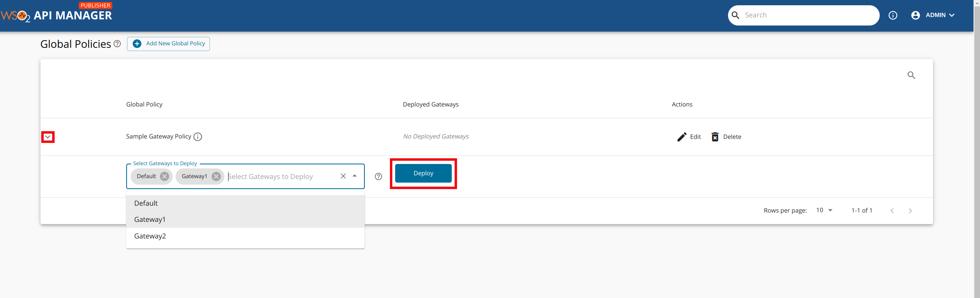Screen dimensions: 980x298
Task: Click the Global Policies help question icon
Action: tap(117, 44)
